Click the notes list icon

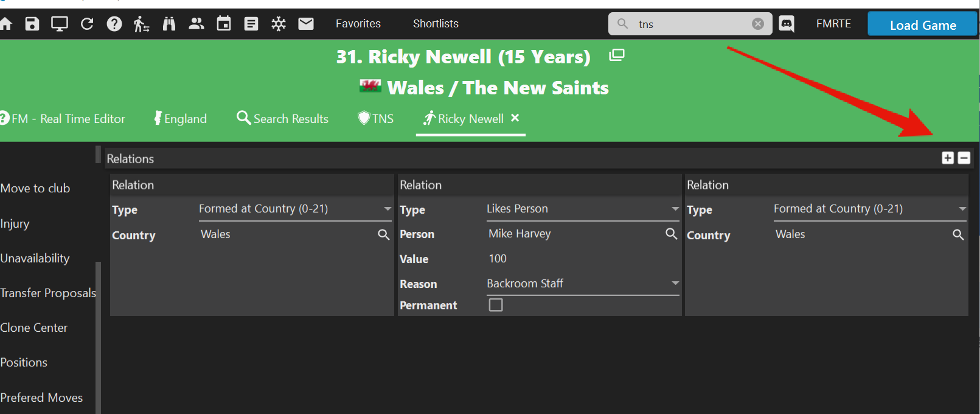(251, 24)
